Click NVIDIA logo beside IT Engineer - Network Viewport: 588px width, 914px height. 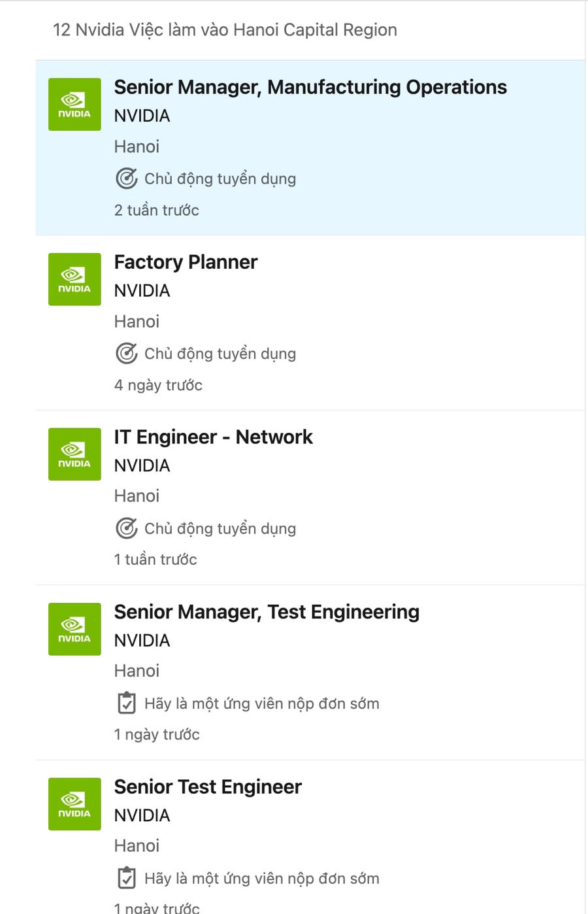[74, 454]
